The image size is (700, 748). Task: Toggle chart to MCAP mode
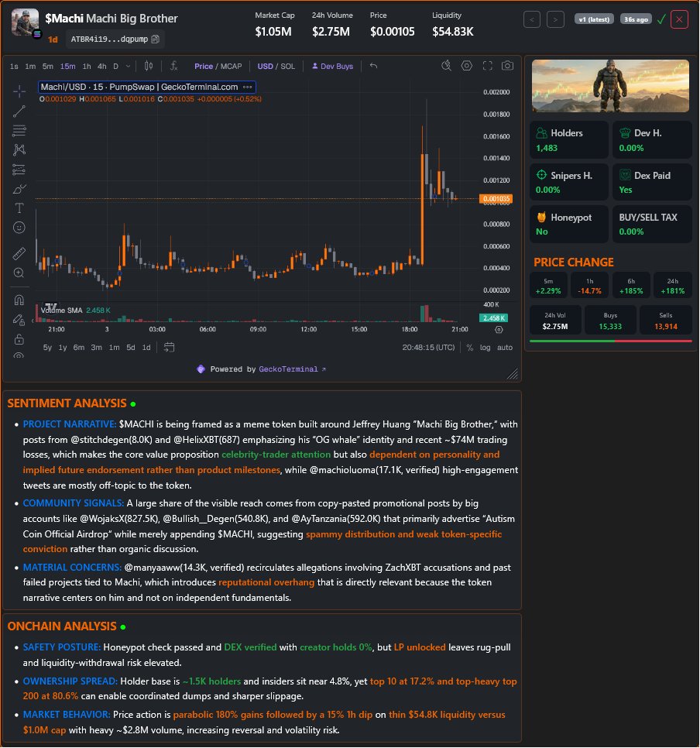point(231,67)
